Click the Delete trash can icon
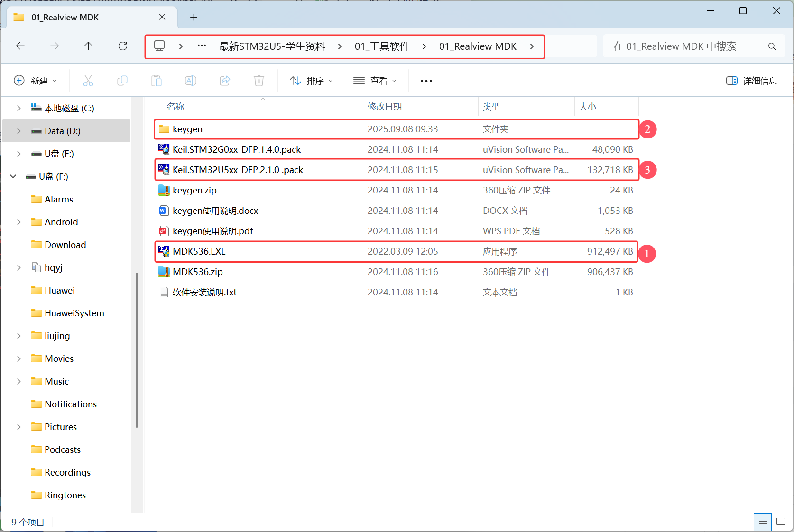 [259, 81]
